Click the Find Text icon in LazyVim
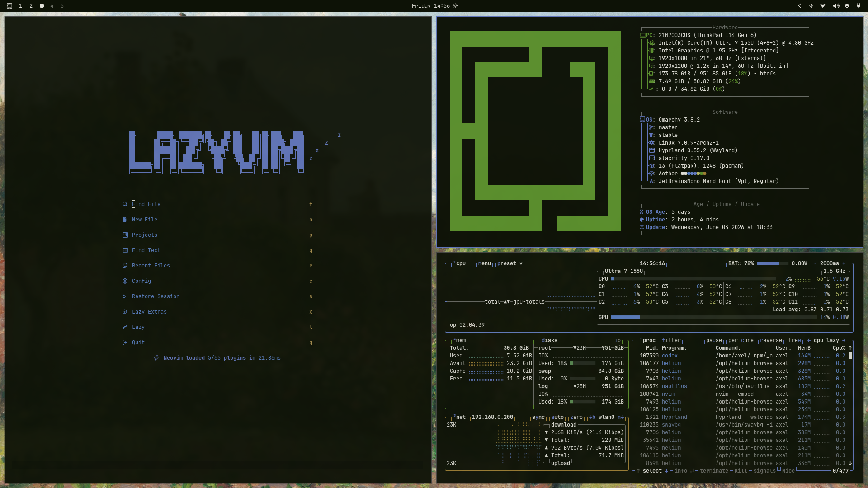Viewport: 868px width, 488px height. pyautogui.click(x=125, y=250)
